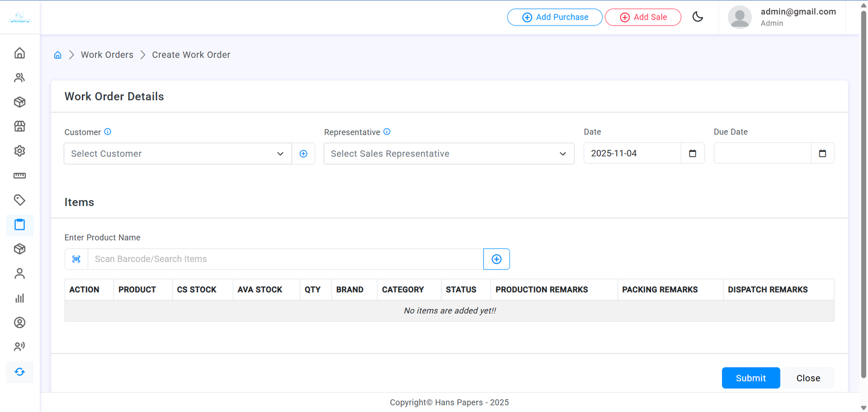868x412 pixels.
Task: Click the home icon in the sidebar
Action: (20, 53)
